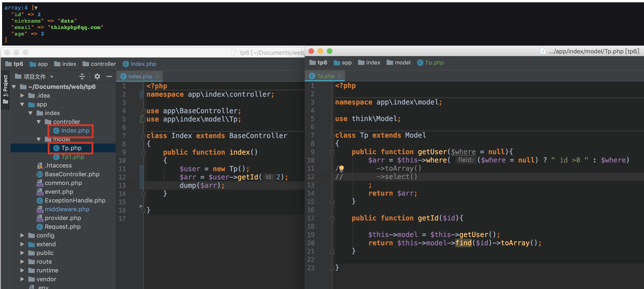
Task: Expand the route folder
Action: point(22,261)
